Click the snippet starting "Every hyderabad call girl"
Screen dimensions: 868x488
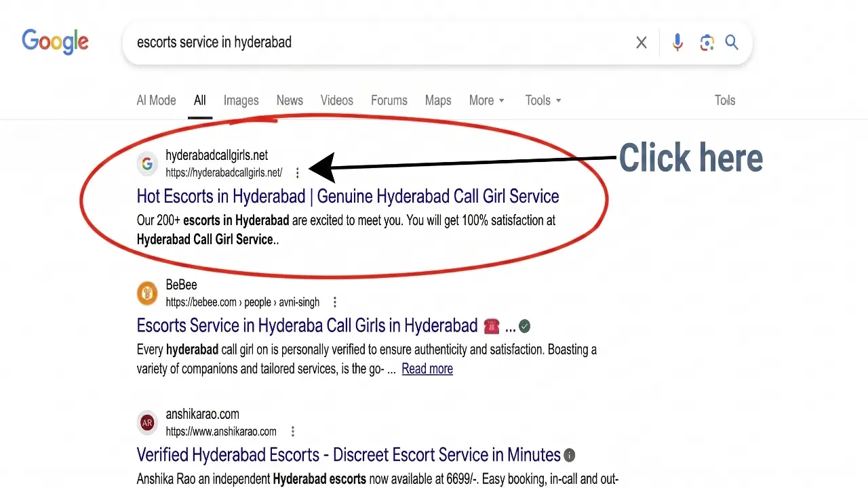point(367,359)
